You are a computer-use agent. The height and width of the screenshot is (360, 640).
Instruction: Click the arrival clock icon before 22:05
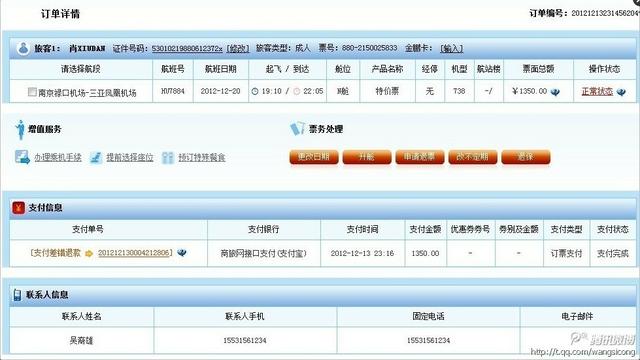(297, 91)
